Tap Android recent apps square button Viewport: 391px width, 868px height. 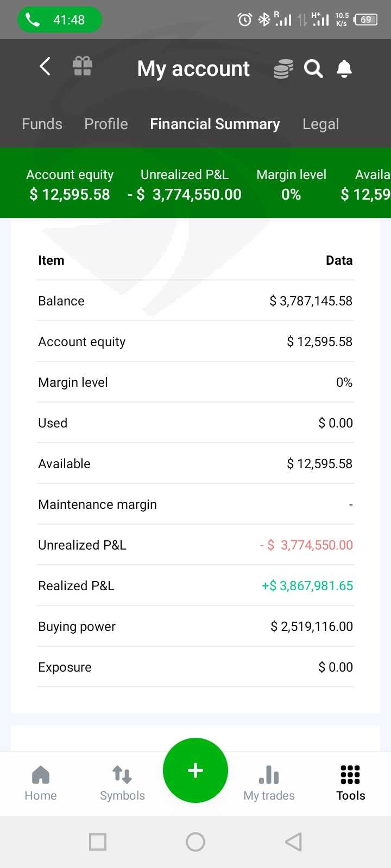point(98,842)
